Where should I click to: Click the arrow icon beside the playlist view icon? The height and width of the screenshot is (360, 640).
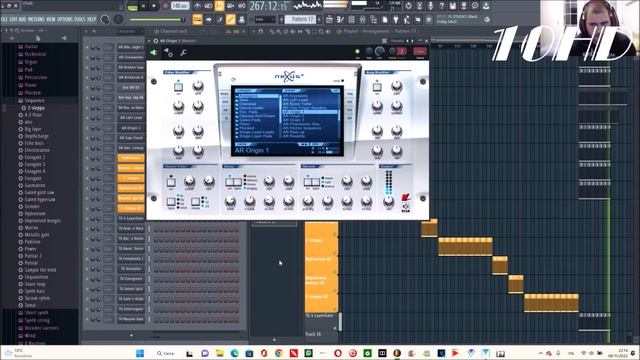point(209,19)
